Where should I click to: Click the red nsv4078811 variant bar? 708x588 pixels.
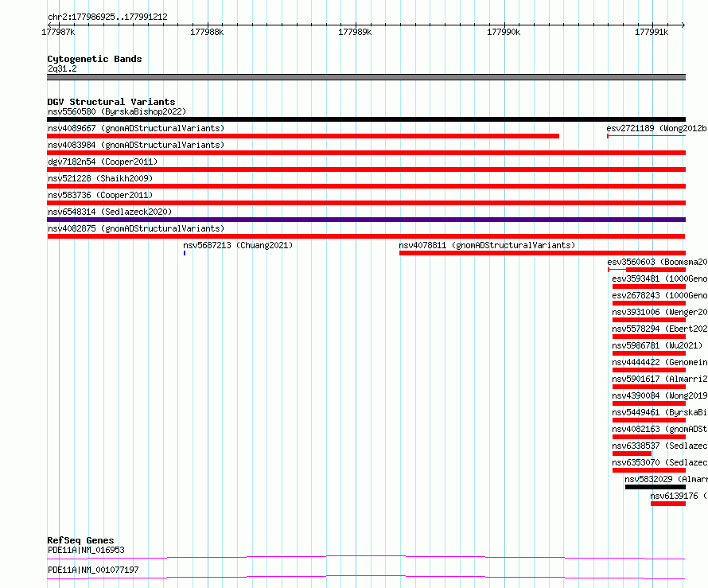(543, 253)
